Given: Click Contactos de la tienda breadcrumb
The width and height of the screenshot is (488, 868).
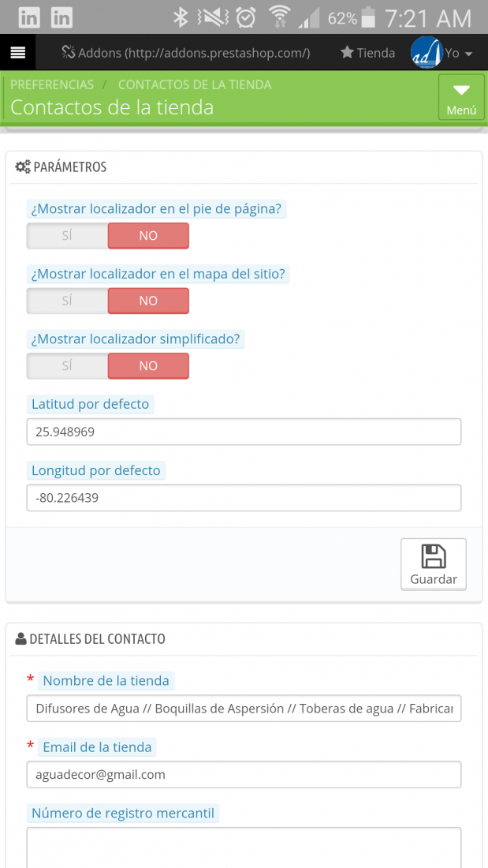Looking at the screenshot, I should 195,84.
